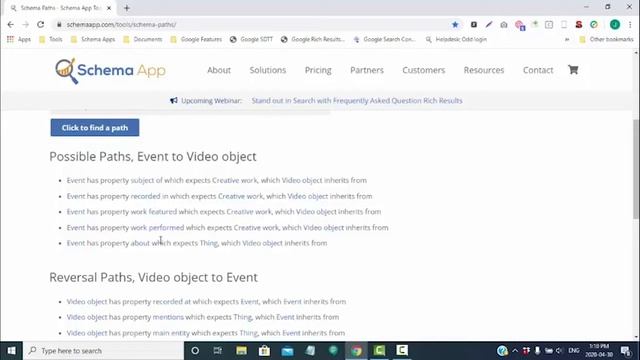Viewport: 640px width, 360px height.
Task: Close the Schema Paths browser tab
Action: click(x=109, y=8)
